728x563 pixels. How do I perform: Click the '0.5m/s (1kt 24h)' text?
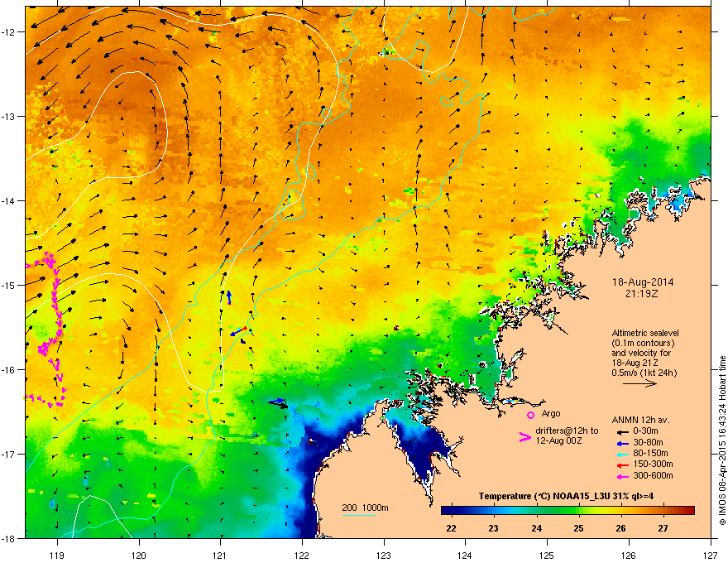pos(644,373)
